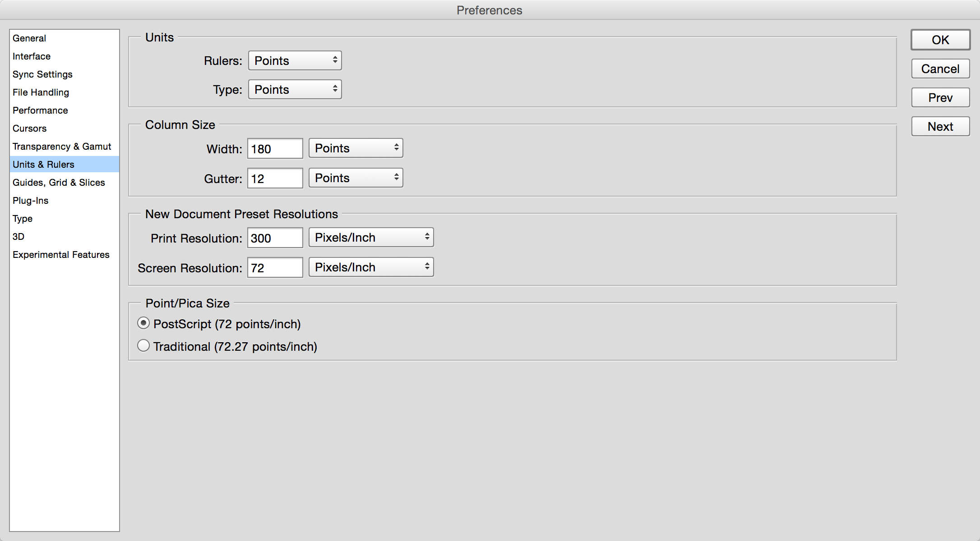Viewport: 980px width, 541px height.
Task: Open the column Width units dropdown
Action: (356, 148)
